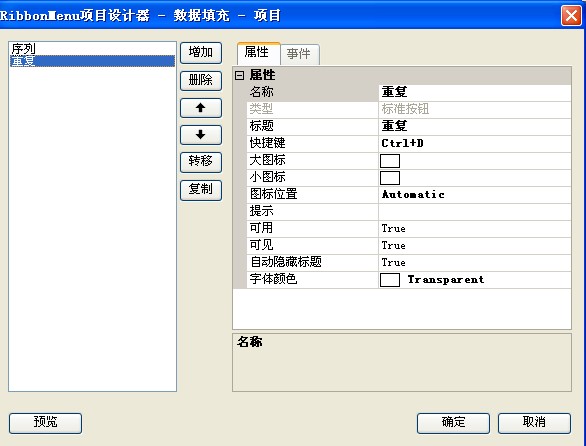Click the 小图标 icon preview box

pyautogui.click(x=390, y=178)
